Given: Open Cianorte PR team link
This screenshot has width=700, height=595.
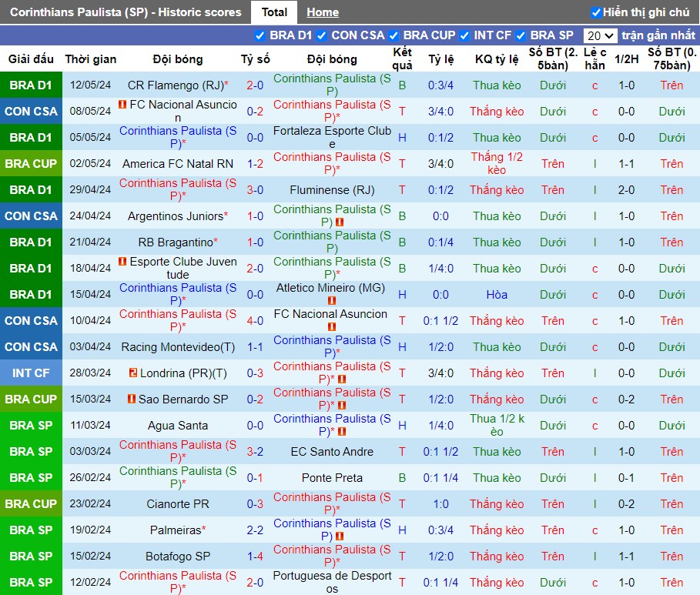Looking at the screenshot, I should pos(178,504).
